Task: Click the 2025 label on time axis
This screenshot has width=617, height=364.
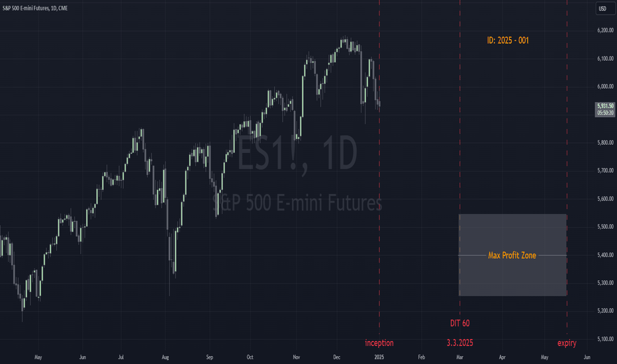Action: click(x=379, y=357)
